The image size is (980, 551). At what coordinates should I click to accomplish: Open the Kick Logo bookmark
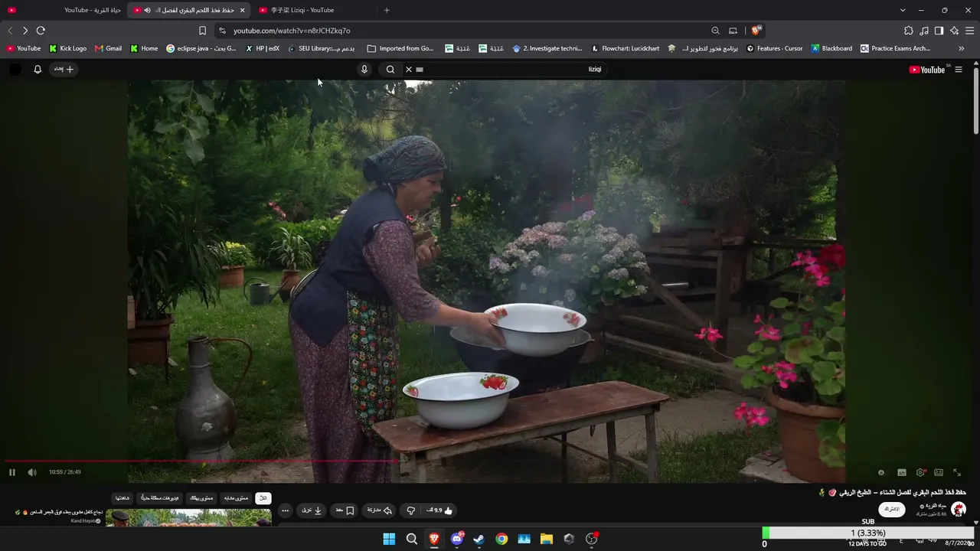coord(67,48)
